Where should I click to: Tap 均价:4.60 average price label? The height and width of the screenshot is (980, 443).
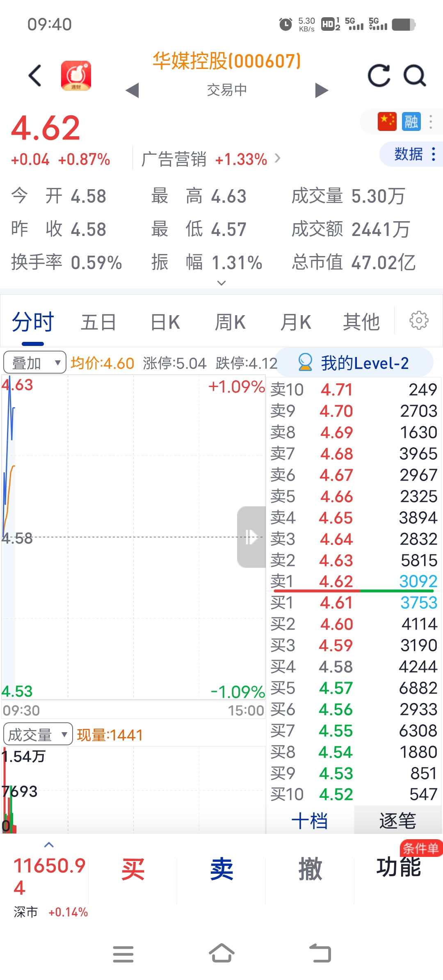point(102,363)
